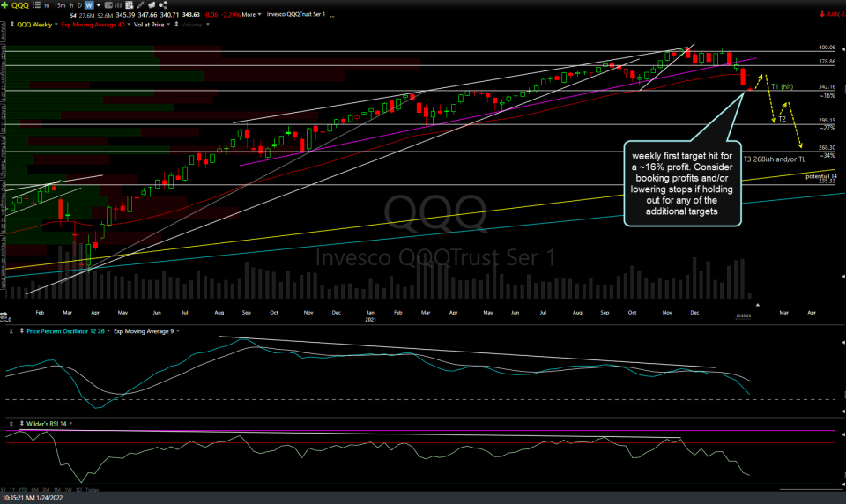Switch timeframe to Daily (D)
This screenshot has width=846, height=504.
[80, 5]
